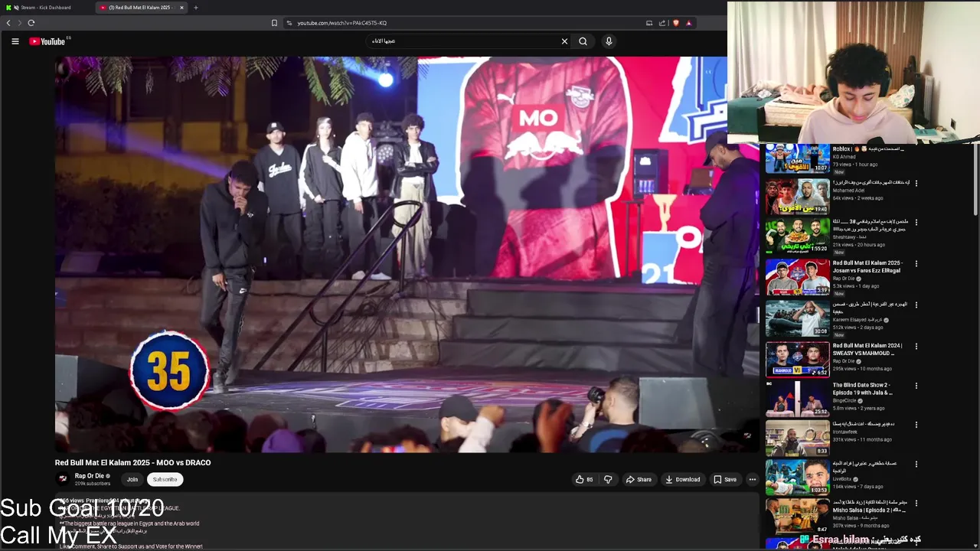The height and width of the screenshot is (551, 980).
Task: Open the Rap Or Die channel name link
Action: pos(90,476)
